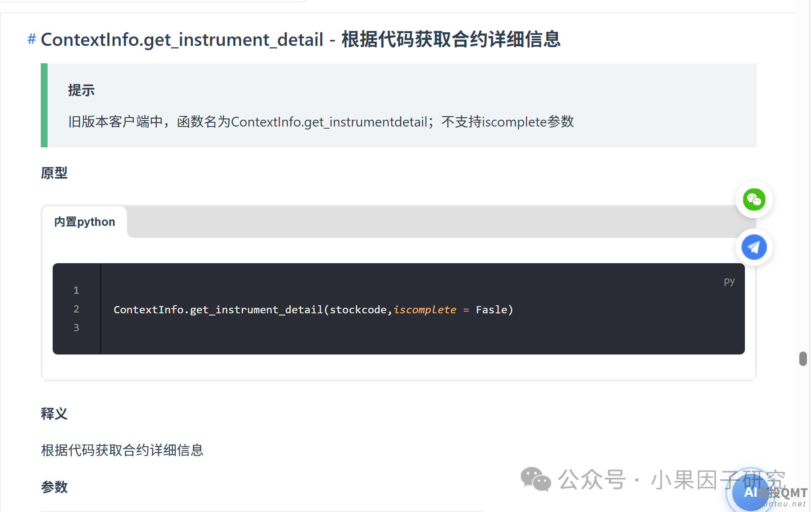Screen dimensions: 812x512
Task: Click the 释义 section heading
Action: [x=54, y=414]
